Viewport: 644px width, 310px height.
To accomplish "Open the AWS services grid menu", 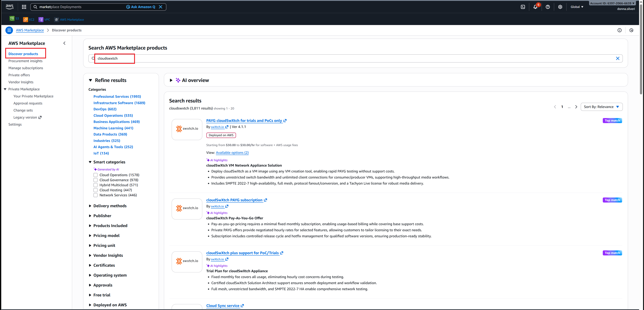I will click(24, 7).
